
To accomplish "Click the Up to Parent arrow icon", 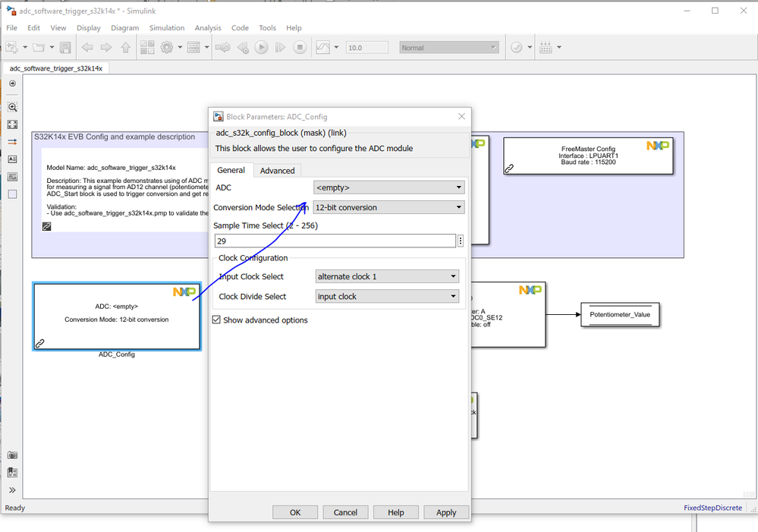I will tap(126, 47).
